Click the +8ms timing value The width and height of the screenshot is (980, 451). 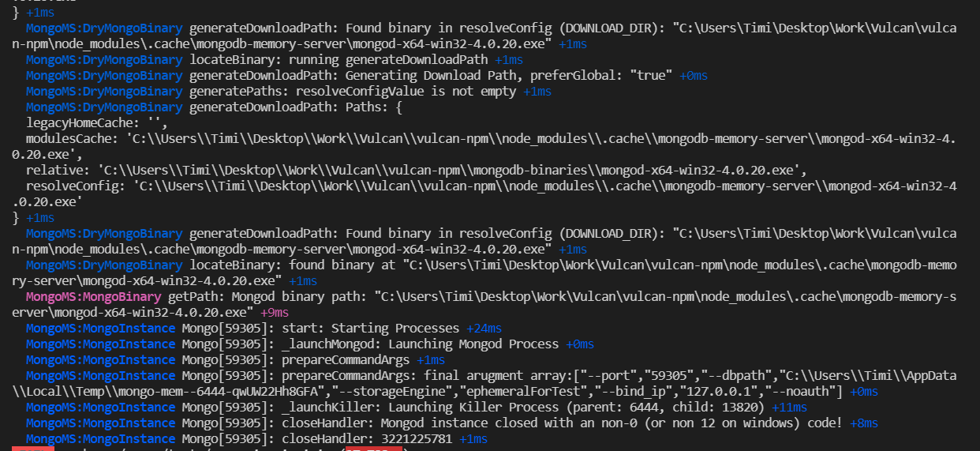(x=864, y=423)
